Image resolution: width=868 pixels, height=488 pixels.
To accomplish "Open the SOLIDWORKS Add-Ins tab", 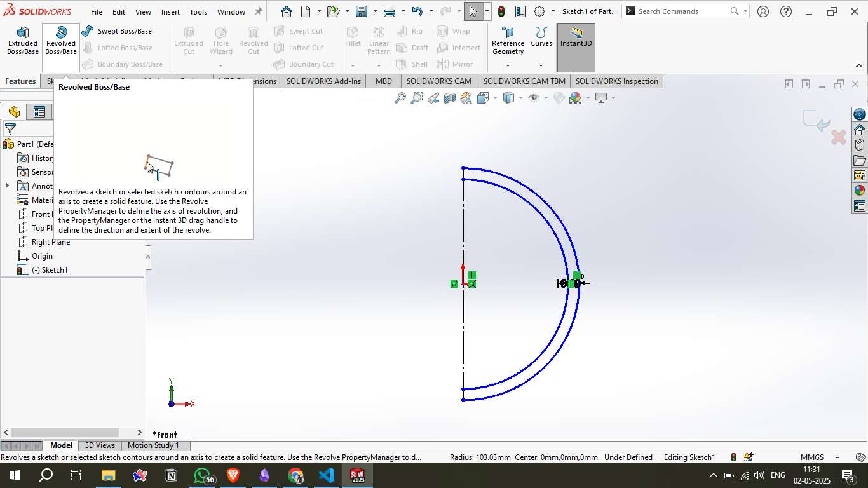I will 323,81.
